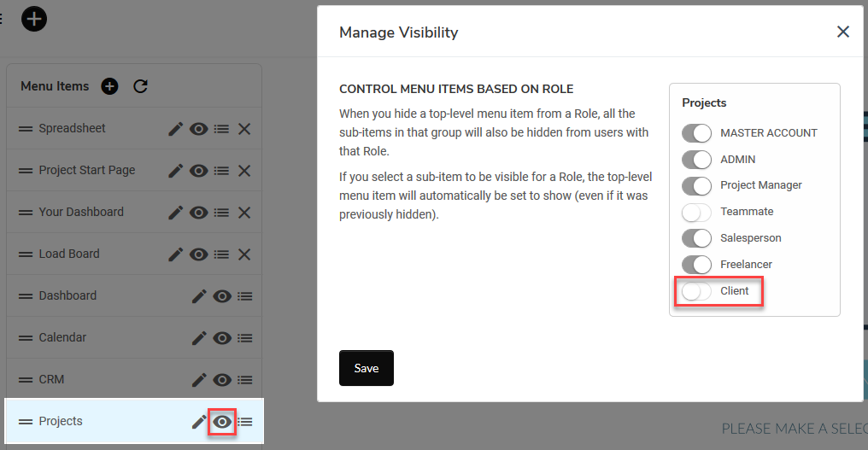Toggle ADMIN role visibility switch
The width and height of the screenshot is (868, 450).
(696, 160)
